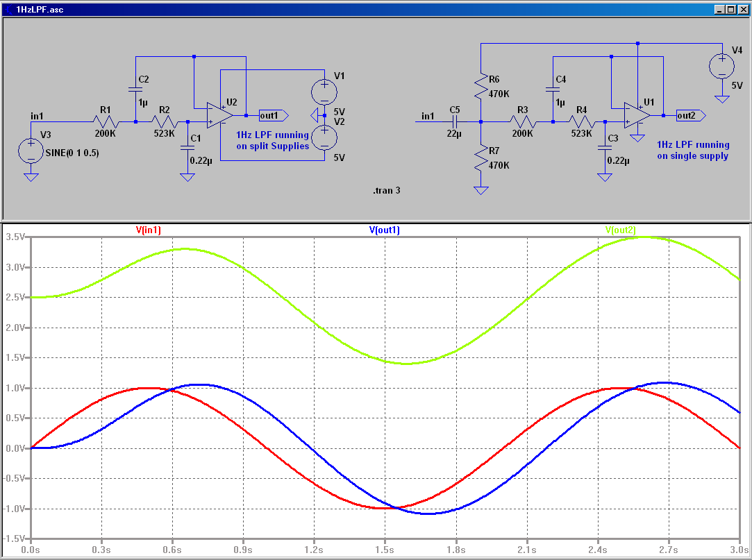752x560 pixels.
Task: Click resistor R6 470K symbol
Action: pos(481,87)
